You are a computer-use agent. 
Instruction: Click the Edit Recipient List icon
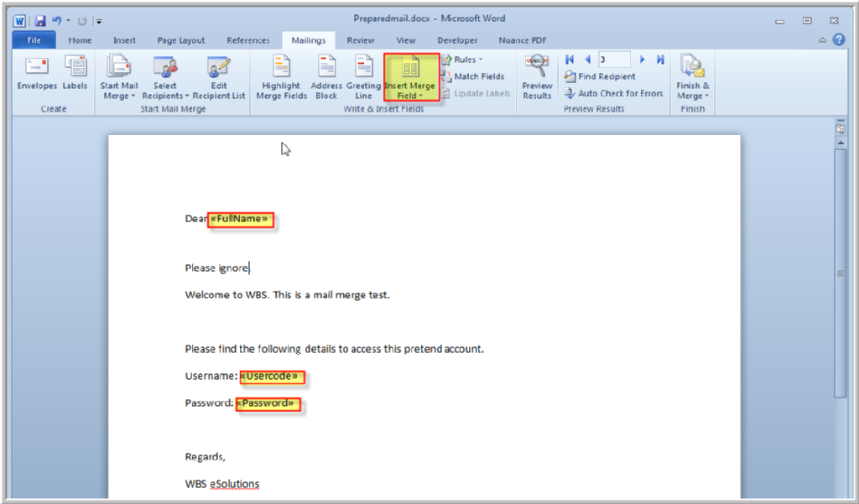(218, 67)
